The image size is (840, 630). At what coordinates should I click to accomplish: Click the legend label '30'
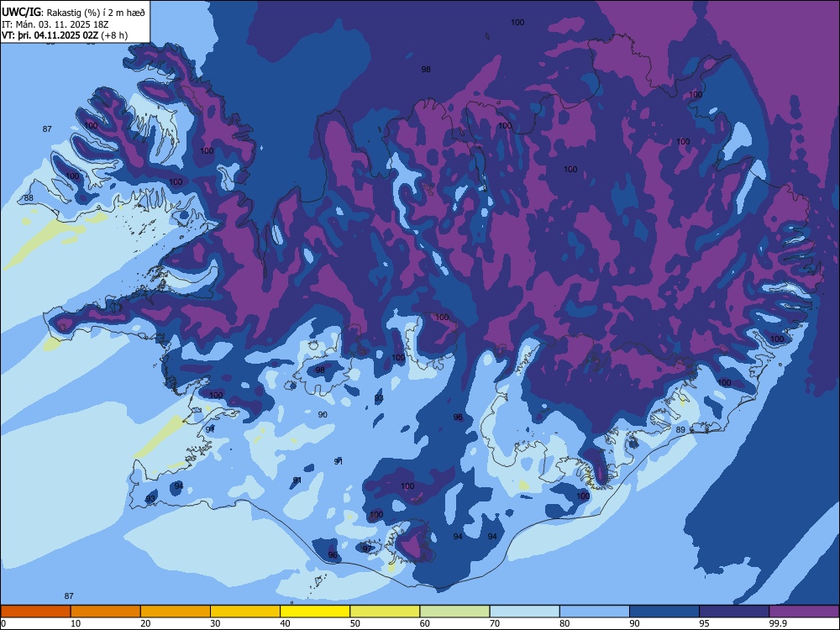pos(215,623)
